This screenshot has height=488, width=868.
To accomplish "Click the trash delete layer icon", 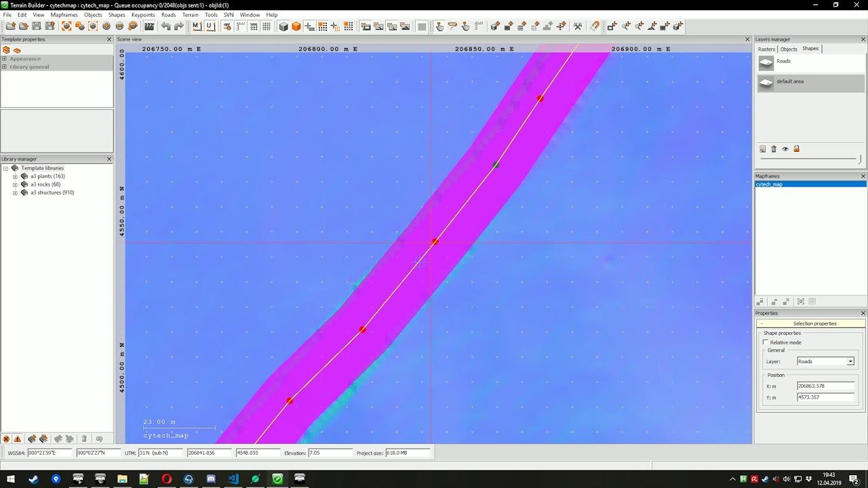I will click(x=774, y=149).
